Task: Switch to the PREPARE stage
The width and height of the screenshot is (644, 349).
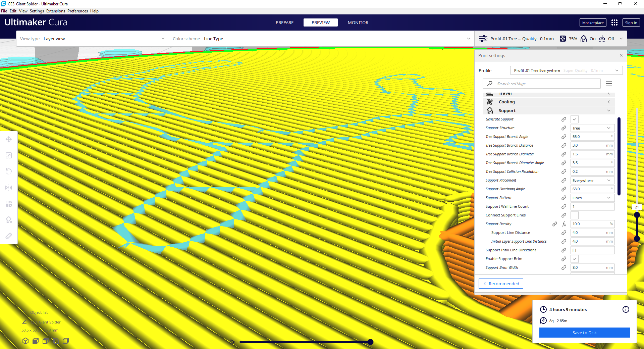Action: [x=284, y=22]
